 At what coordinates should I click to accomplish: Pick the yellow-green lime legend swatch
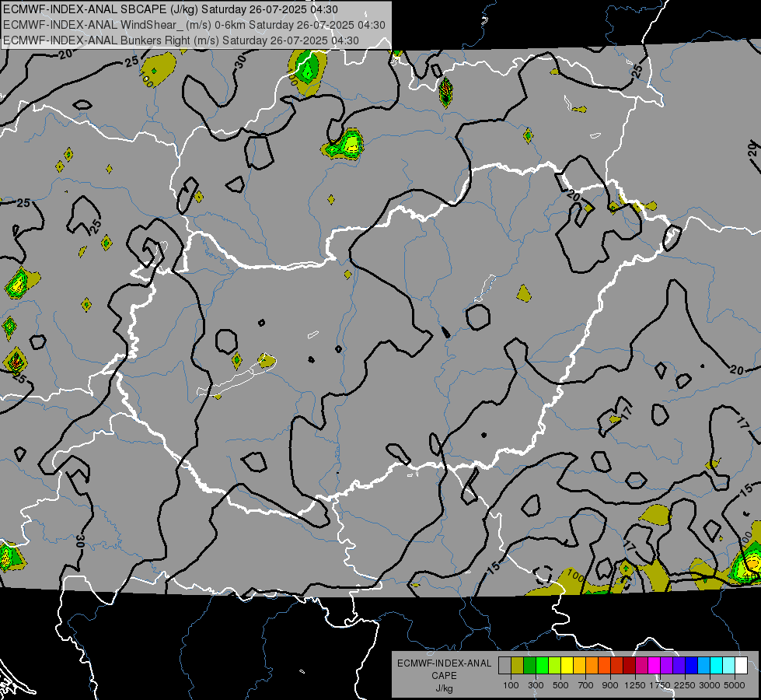[x=554, y=666]
